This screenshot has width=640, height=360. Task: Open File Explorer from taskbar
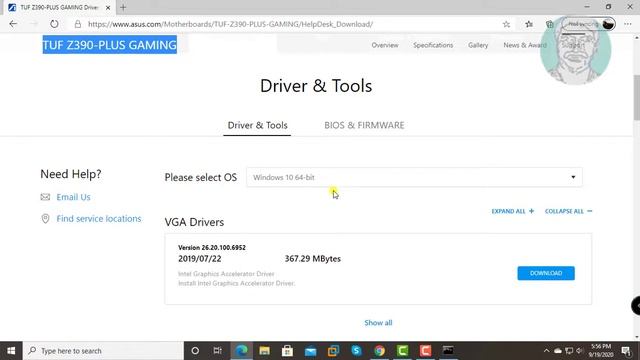click(x=264, y=351)
